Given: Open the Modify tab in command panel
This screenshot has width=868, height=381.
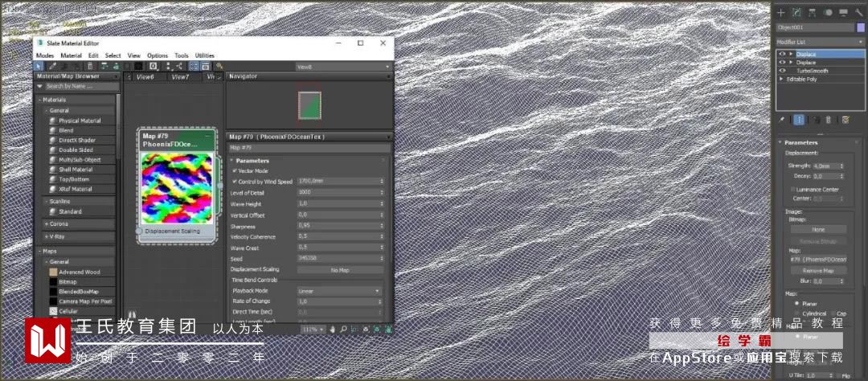Looking at the screenshot, I should coord(797,12).
